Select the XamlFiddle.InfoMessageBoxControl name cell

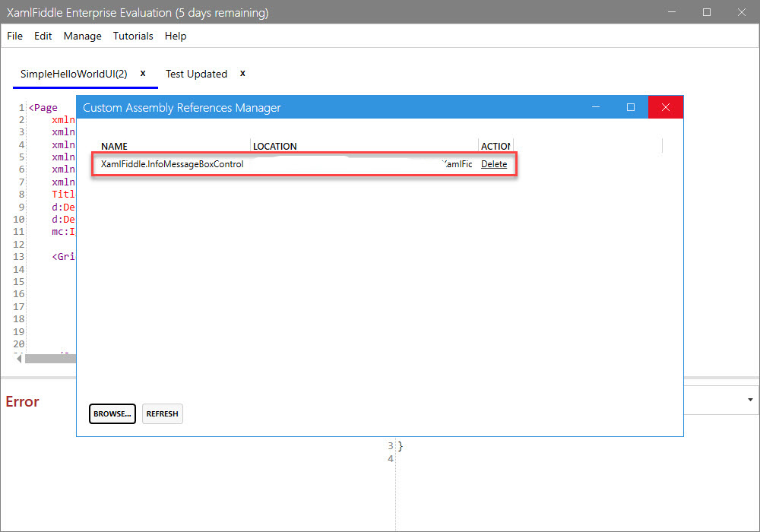coord(172,164)
